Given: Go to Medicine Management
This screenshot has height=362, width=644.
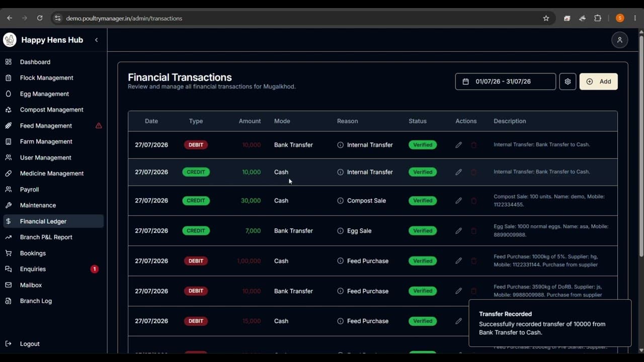Looking at the screenshot, I should pyautogui.click(x=53, y=173).
